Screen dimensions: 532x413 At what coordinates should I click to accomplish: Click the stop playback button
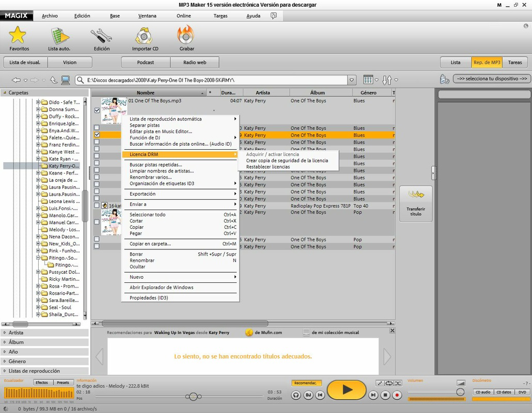coord(385,395)
